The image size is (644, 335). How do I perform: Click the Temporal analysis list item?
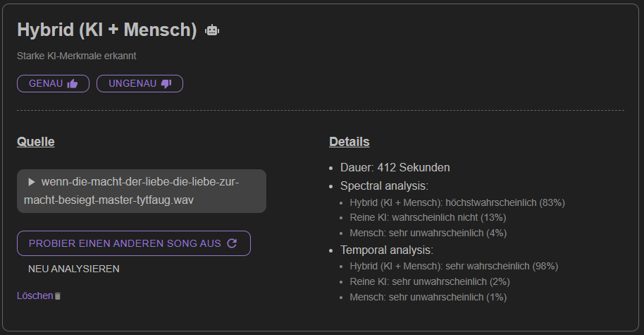pyautogui.click(x=387, y=250)
